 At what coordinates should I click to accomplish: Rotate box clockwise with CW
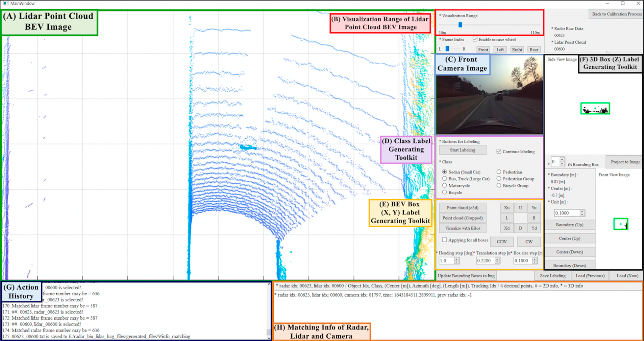529,242
